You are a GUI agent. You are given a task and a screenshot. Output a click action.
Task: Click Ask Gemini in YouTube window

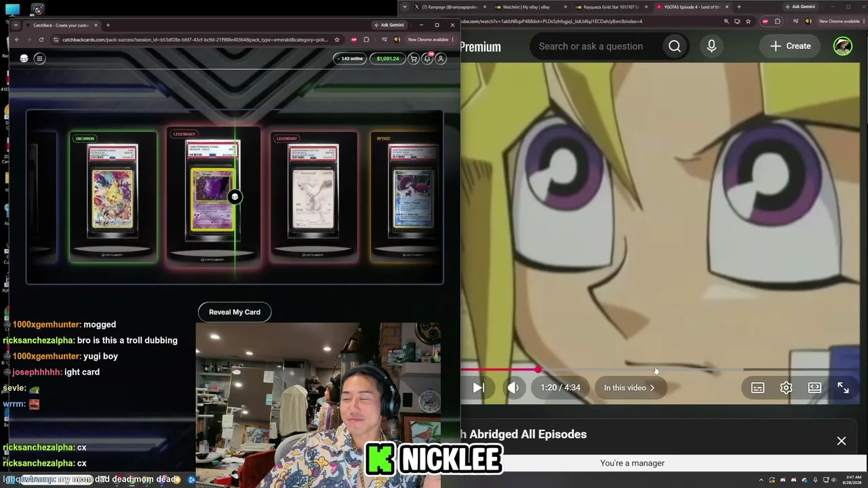click(x=800, y=7)
